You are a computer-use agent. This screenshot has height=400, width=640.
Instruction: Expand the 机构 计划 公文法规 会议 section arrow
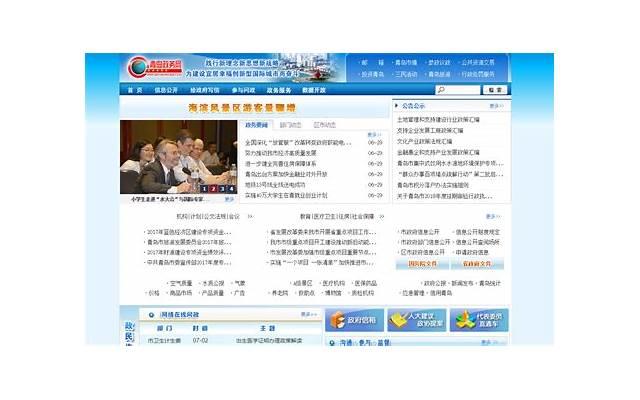[x=250, y=216]
